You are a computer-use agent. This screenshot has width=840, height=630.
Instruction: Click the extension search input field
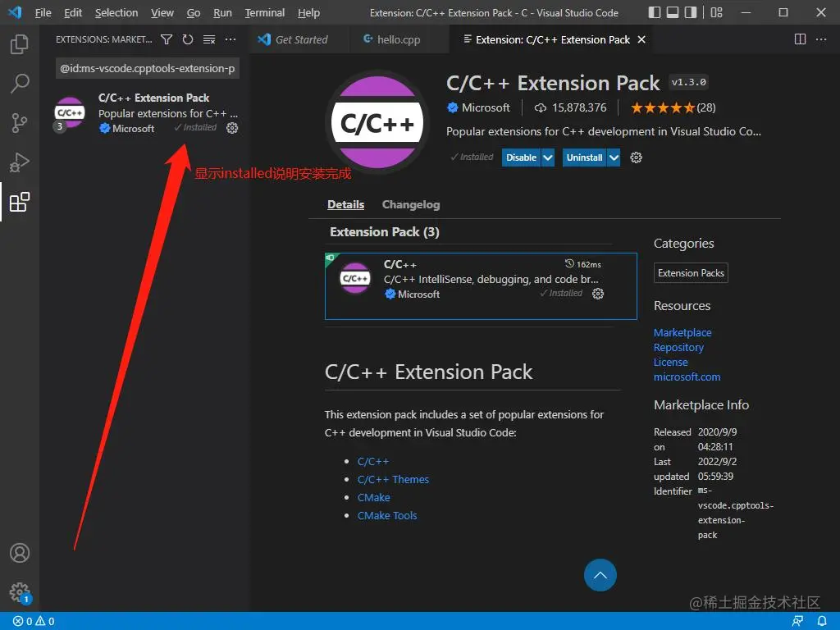click(x=147, y=68)
